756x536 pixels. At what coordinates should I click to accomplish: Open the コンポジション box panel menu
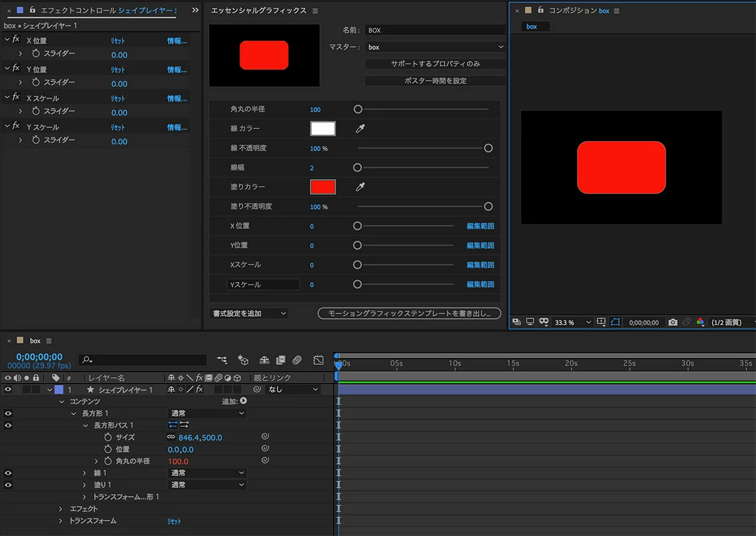coord(617,11)
